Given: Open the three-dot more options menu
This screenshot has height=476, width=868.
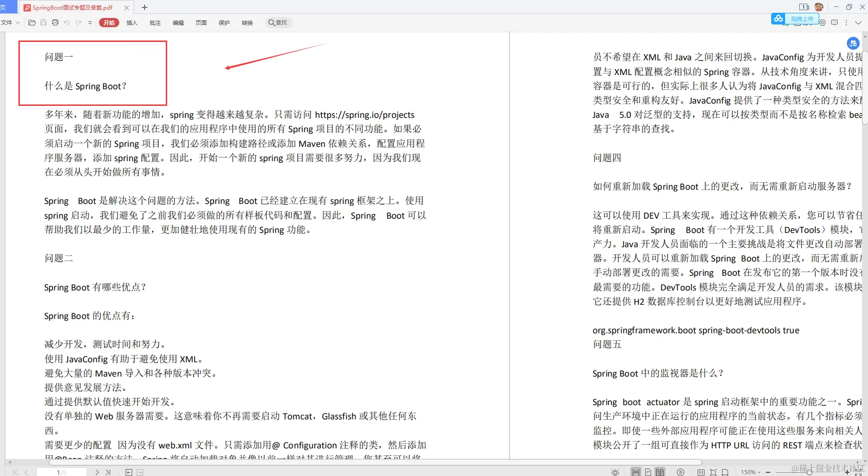Looking at the screenshot, I should tap(846, 23).
